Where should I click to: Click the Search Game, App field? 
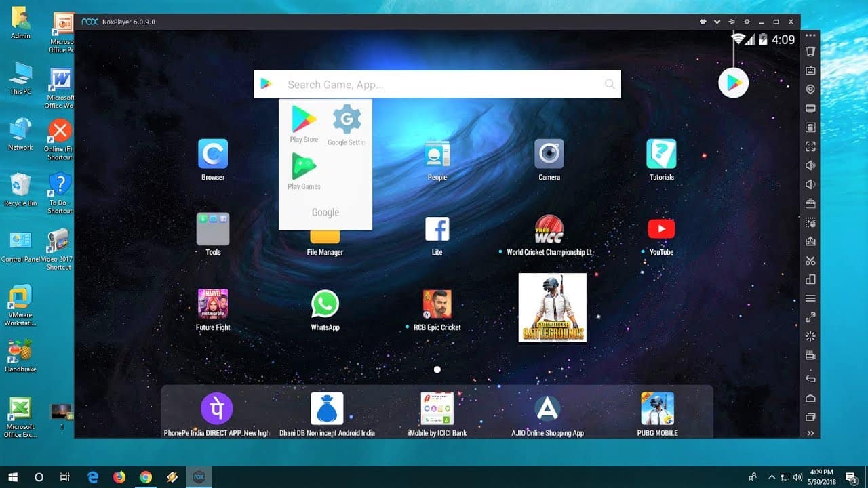437,84
